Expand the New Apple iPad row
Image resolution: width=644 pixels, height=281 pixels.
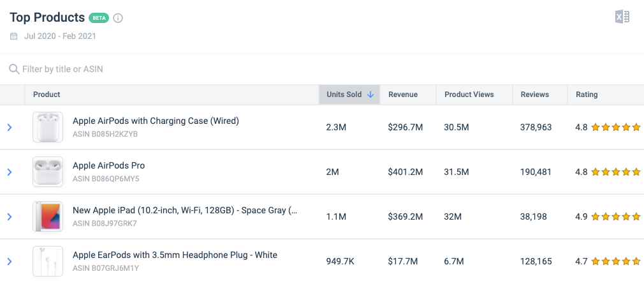pos(10,217)
